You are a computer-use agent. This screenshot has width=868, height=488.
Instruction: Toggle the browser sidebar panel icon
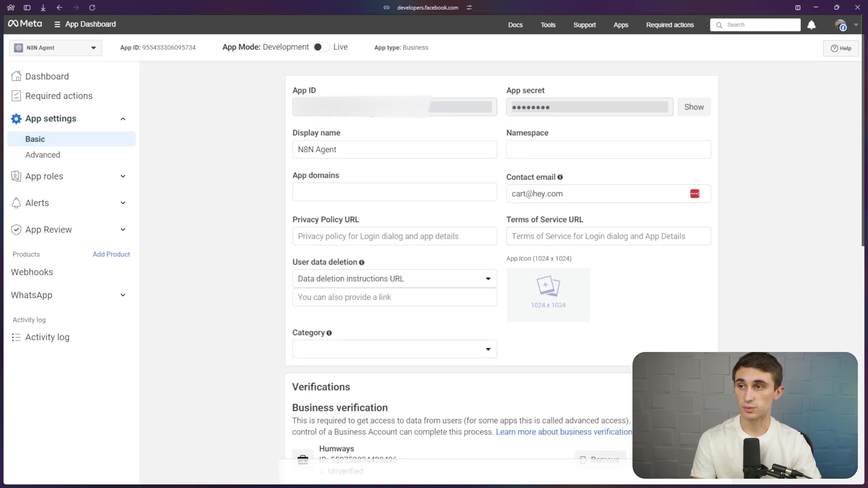27,8
